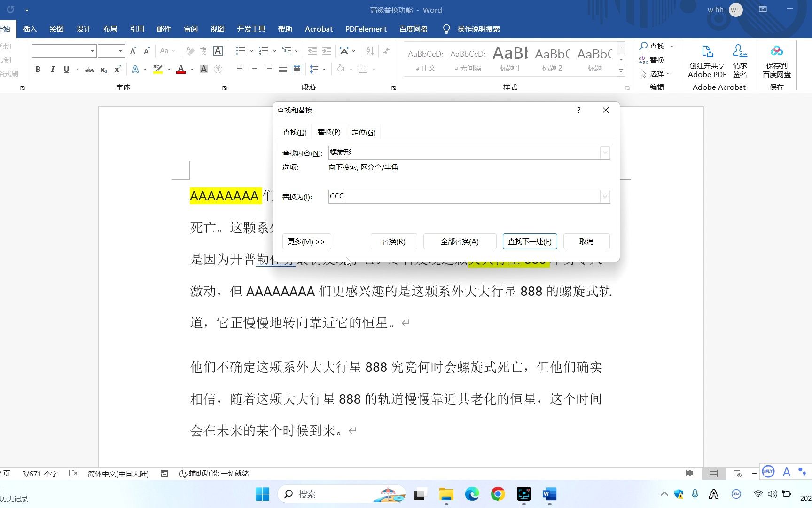Expand find content history dropdown
The width and height of the screenshot is (812, 508).
605,153
